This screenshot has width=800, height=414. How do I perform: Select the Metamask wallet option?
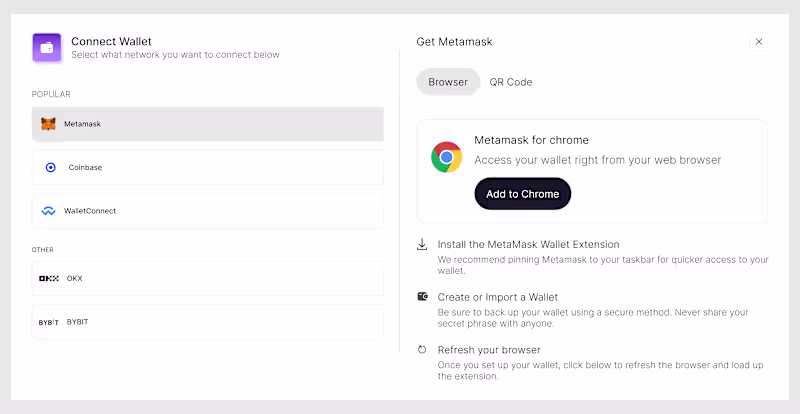pyautogui.click(x=207, y=124)
